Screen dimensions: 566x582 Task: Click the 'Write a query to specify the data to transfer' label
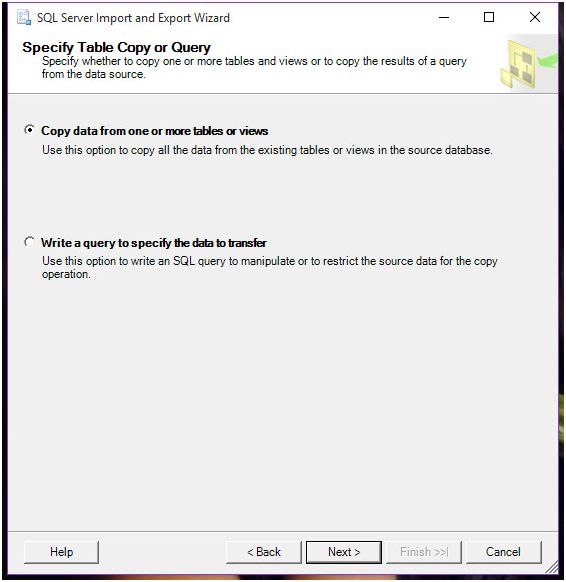pos(154,243)
